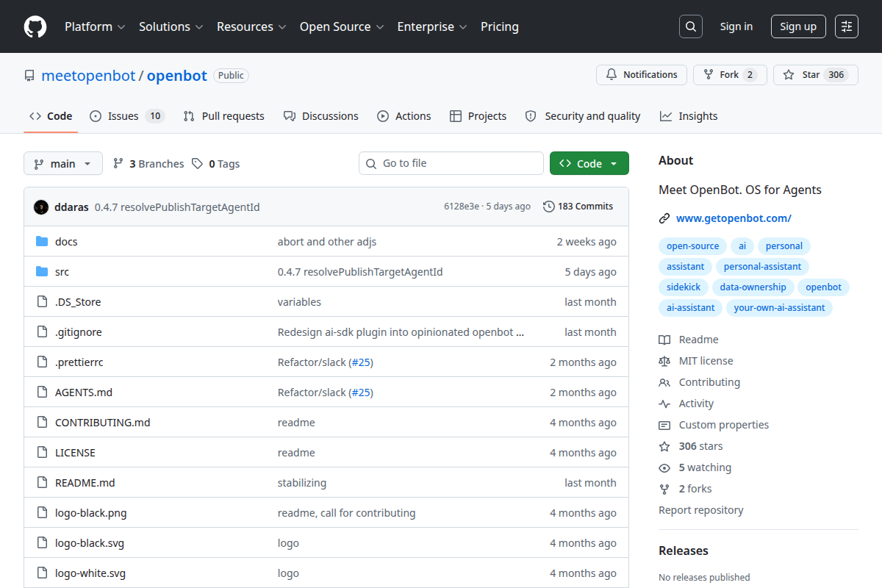Click the docs folder icon
Image resolution: width=882 pixels, height=588 pixels.
pyautogui.click(x=42, y=242)
